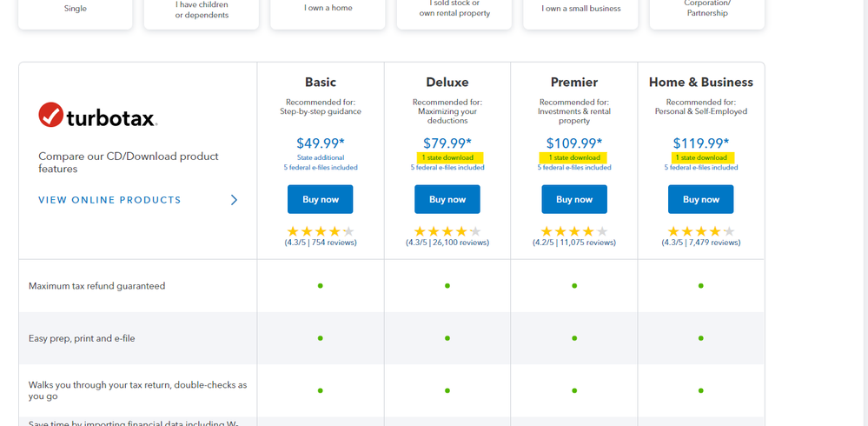Buy the Home & Business edition now
The height and width of the screenshot is (426, 868).
click(x=701, y=199)
